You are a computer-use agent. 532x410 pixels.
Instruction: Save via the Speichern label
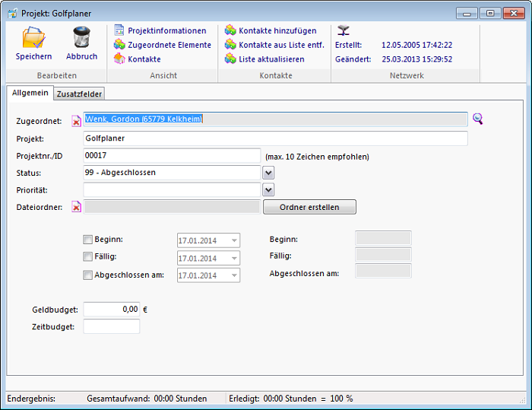click(33, 56)
